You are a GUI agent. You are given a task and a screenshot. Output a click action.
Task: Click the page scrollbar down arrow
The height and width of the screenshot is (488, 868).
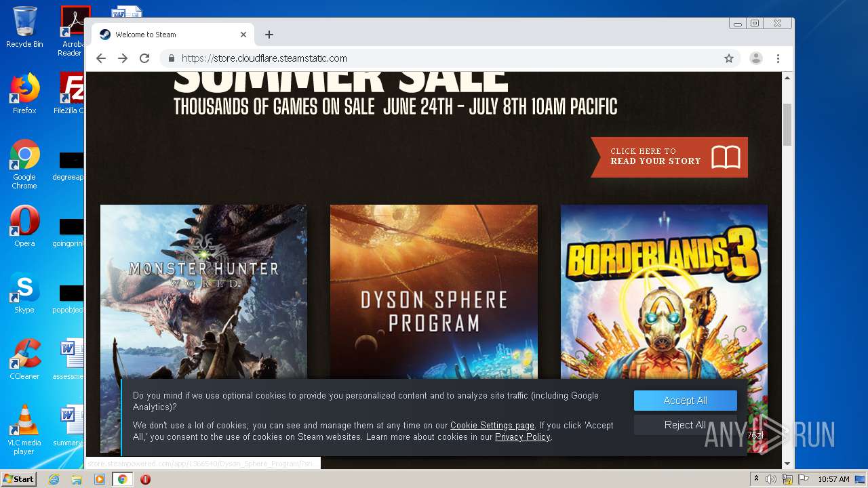[x=787, y=464]
